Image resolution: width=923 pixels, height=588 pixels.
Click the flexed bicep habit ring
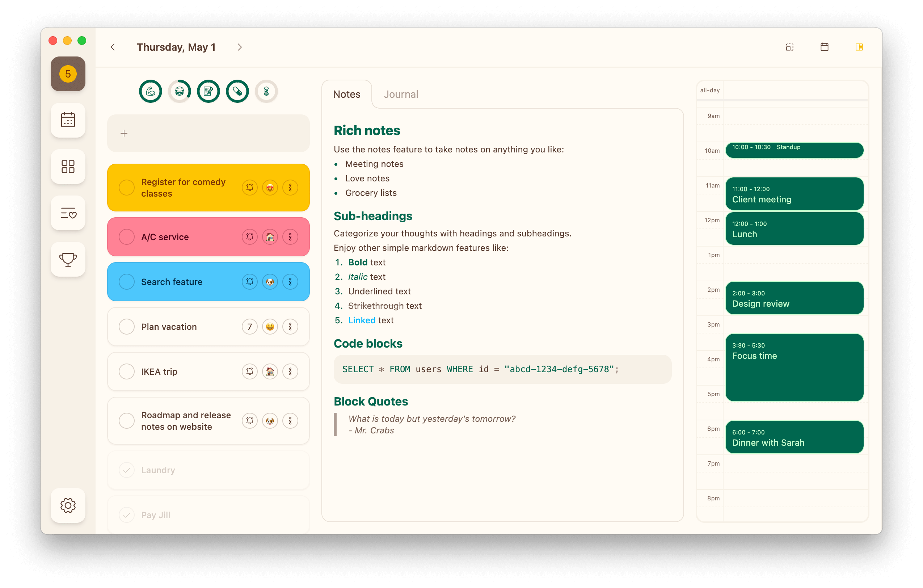click(x=150, y=91)
